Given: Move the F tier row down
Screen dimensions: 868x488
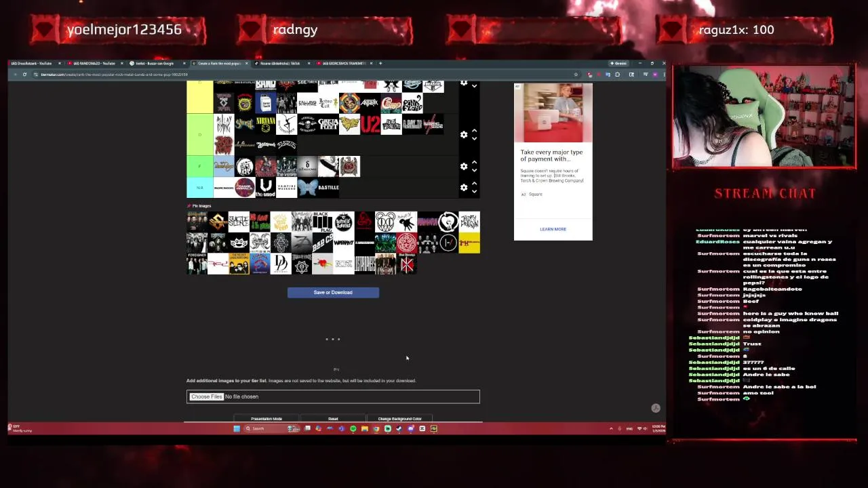Looking at the screenshot, I should pos(474,170).
